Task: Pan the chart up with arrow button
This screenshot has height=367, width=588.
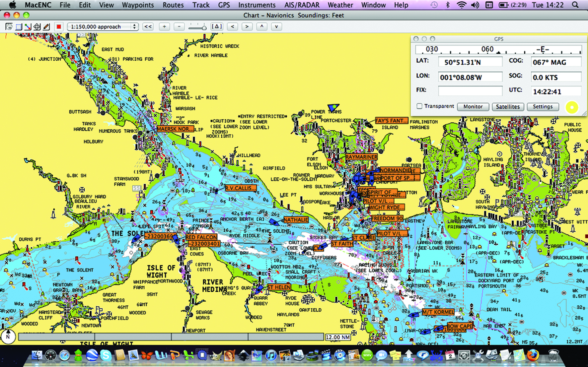Action: click(x=262, y=27)
